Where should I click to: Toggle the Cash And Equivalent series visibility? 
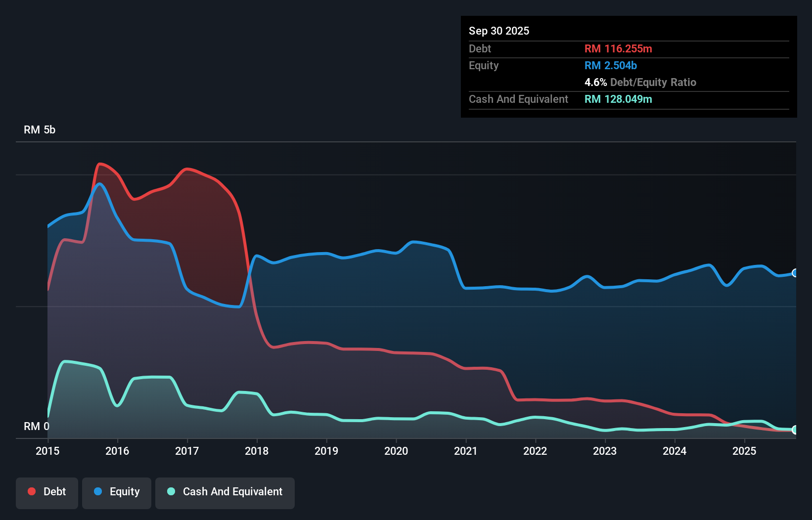(225, 492)
